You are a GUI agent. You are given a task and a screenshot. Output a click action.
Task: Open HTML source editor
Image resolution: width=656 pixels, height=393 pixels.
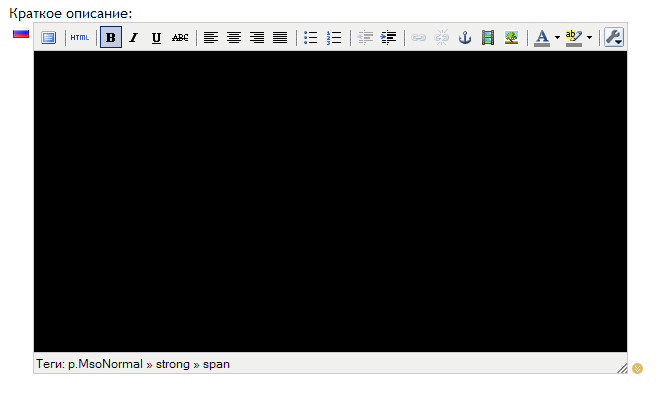pyautogui.click(x=79, y=37)
